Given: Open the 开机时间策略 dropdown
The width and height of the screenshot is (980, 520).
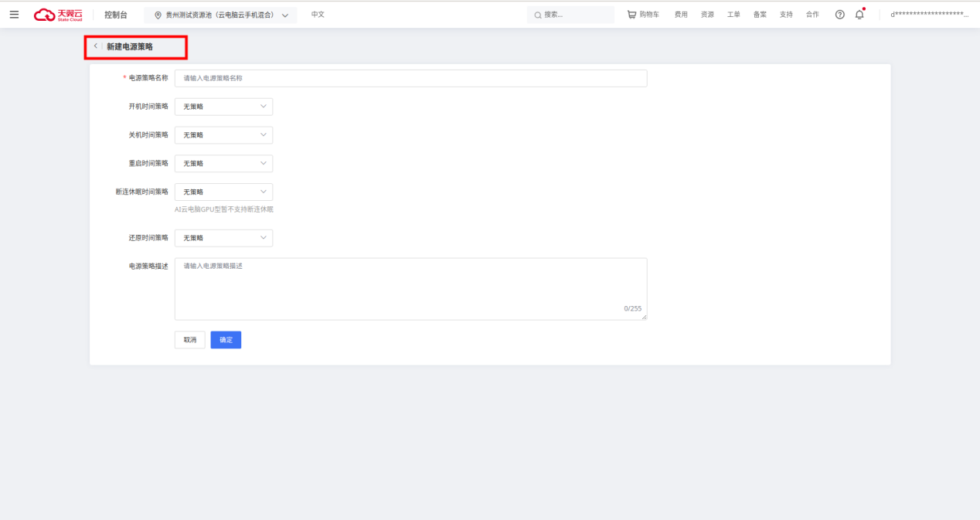Looking at the screenshot, I should 223,107.
